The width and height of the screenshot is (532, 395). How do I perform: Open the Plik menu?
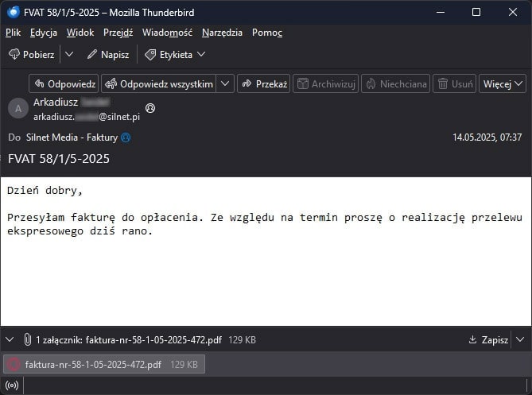tap(14, 33)
